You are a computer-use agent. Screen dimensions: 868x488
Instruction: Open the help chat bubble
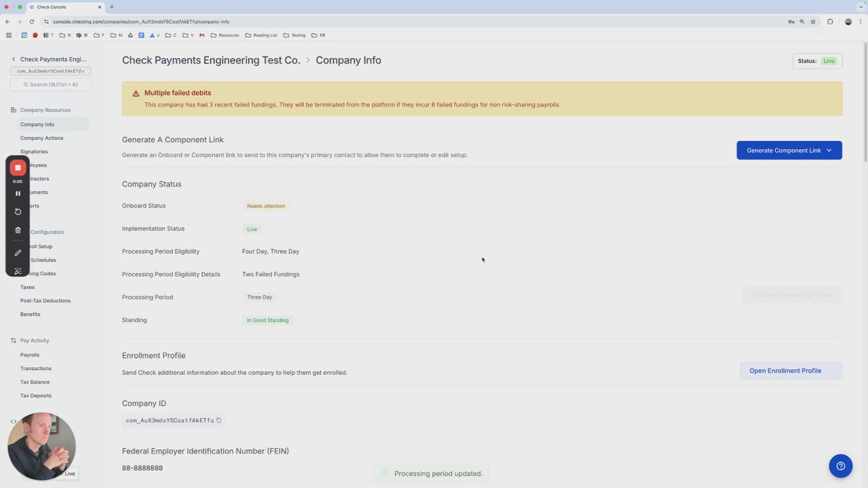pos(840,466)
